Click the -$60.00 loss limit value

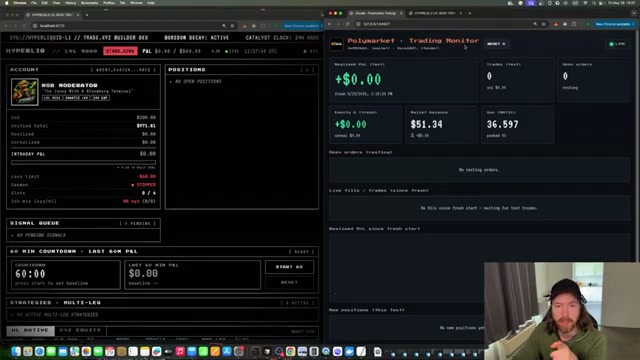point(147,177)
